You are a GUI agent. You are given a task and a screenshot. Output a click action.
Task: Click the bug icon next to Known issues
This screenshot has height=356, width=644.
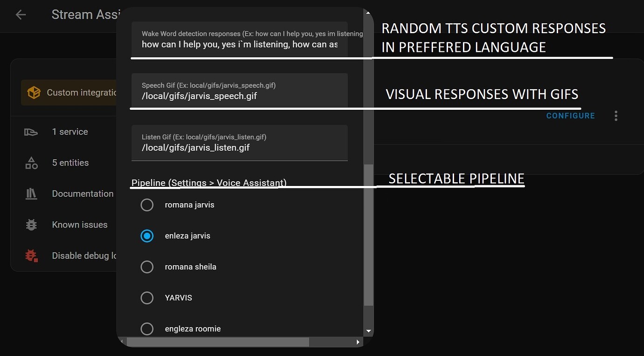pos(31,225)
